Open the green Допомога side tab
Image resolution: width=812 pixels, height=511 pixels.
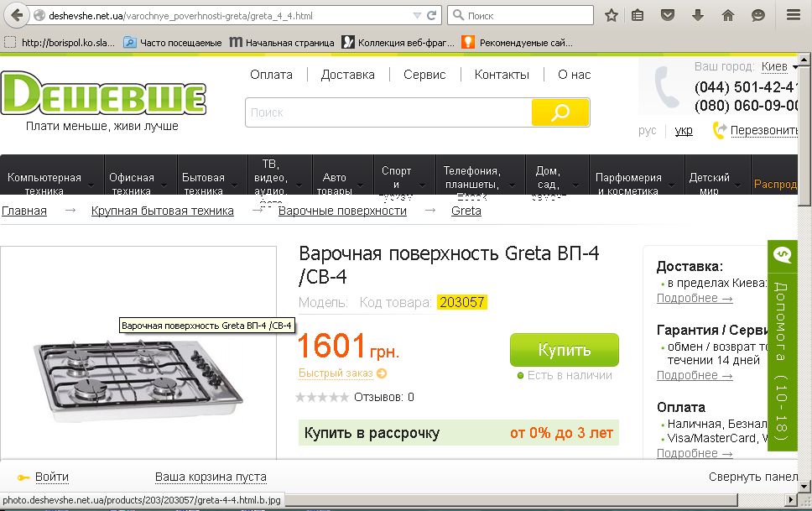782,345
